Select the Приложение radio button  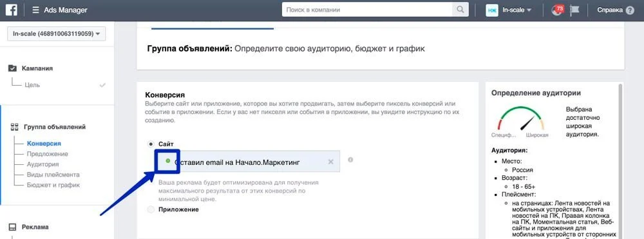click(151, 209)
